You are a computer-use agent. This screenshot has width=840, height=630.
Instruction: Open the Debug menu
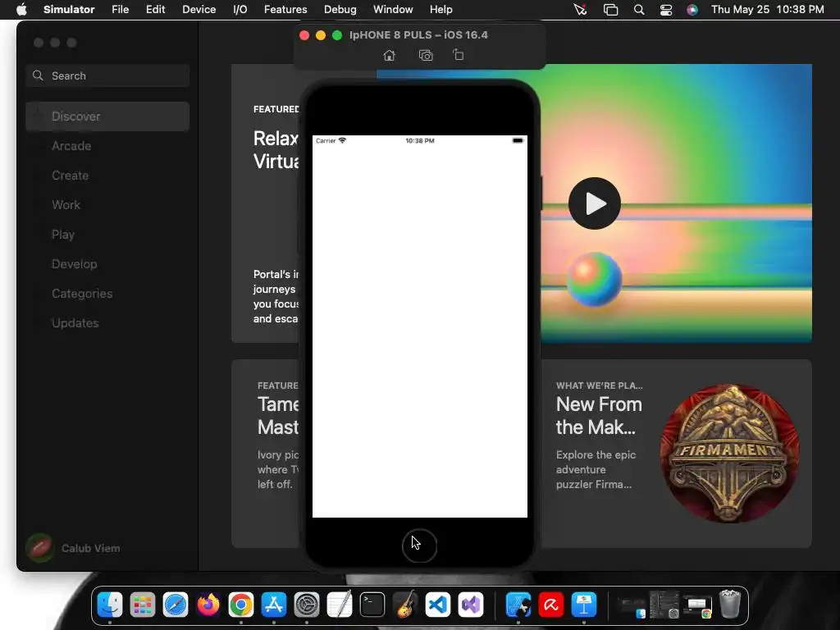tap(340, 9)
